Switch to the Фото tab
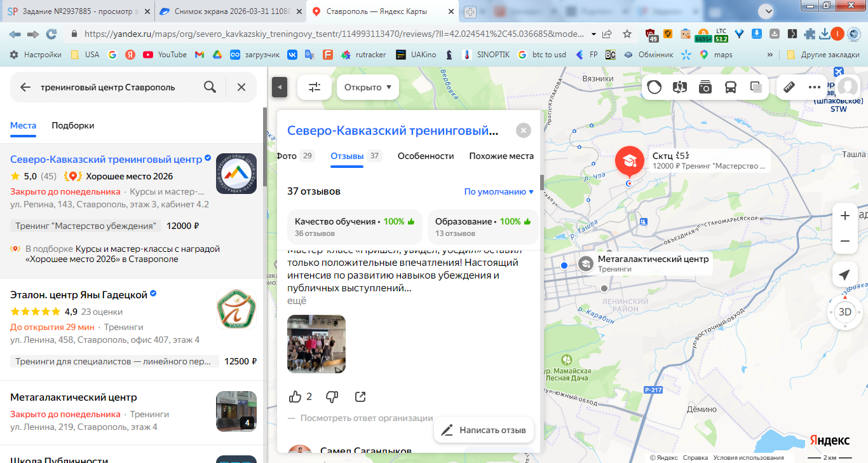 (295, 156)
